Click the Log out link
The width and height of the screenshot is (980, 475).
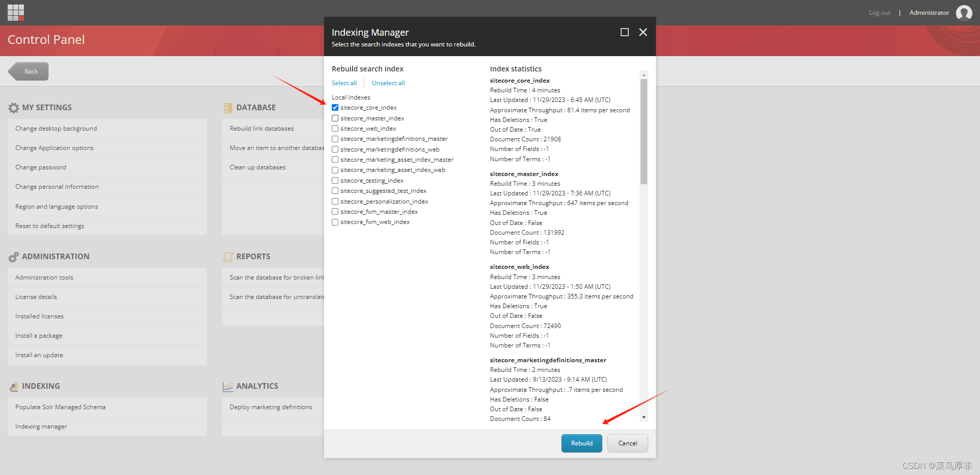(x=879, y=13)
